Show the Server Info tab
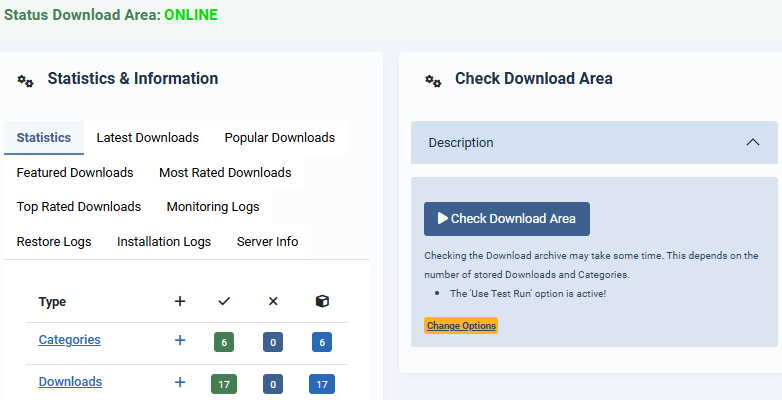This screenshot has width=782, height=400. pyautogui.click(x=268, y=241)
